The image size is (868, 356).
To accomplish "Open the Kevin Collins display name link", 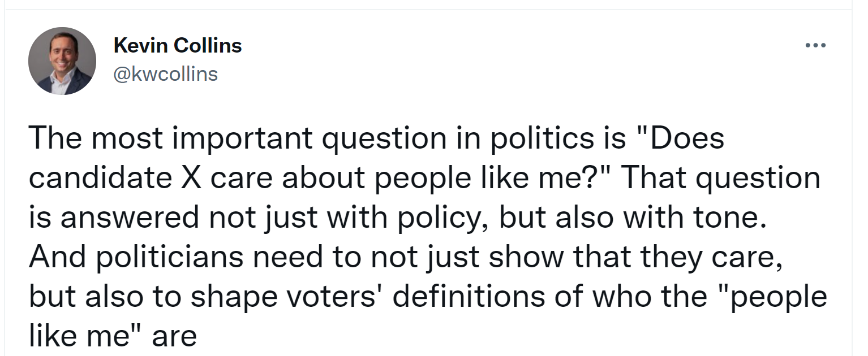I will point(178,45).
